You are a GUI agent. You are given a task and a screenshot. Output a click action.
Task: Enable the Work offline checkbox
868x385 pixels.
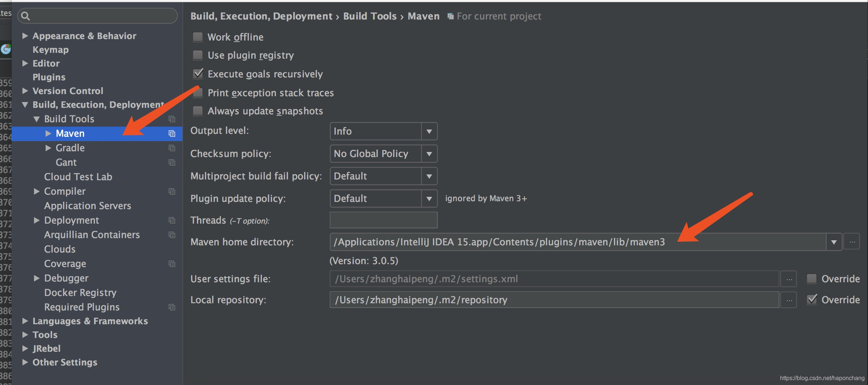pyautogui.click(x=198, y=37)
